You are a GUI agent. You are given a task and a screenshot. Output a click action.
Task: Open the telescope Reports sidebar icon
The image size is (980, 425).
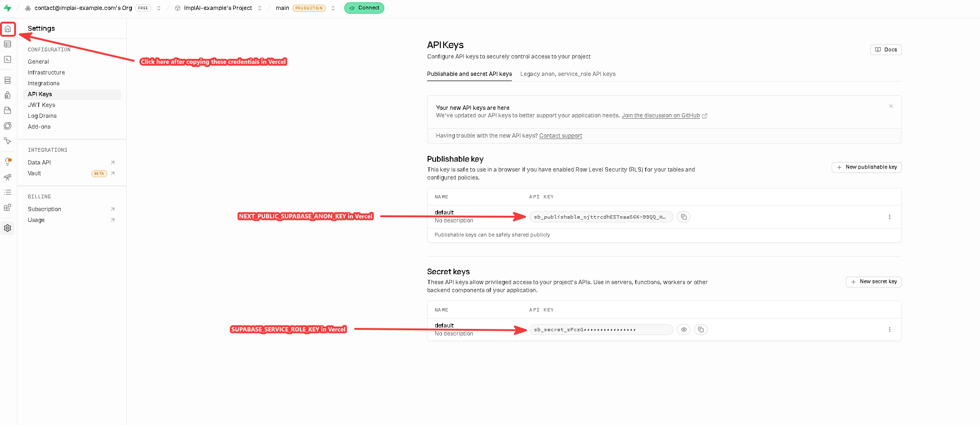[8, 177]
